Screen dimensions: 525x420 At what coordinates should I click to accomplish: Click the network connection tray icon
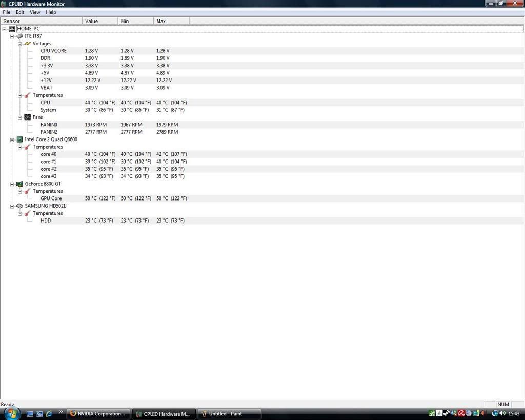(495, 413)
